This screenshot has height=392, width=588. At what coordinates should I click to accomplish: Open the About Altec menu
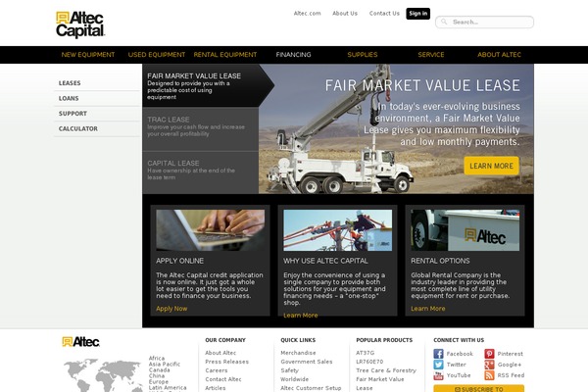499,55
